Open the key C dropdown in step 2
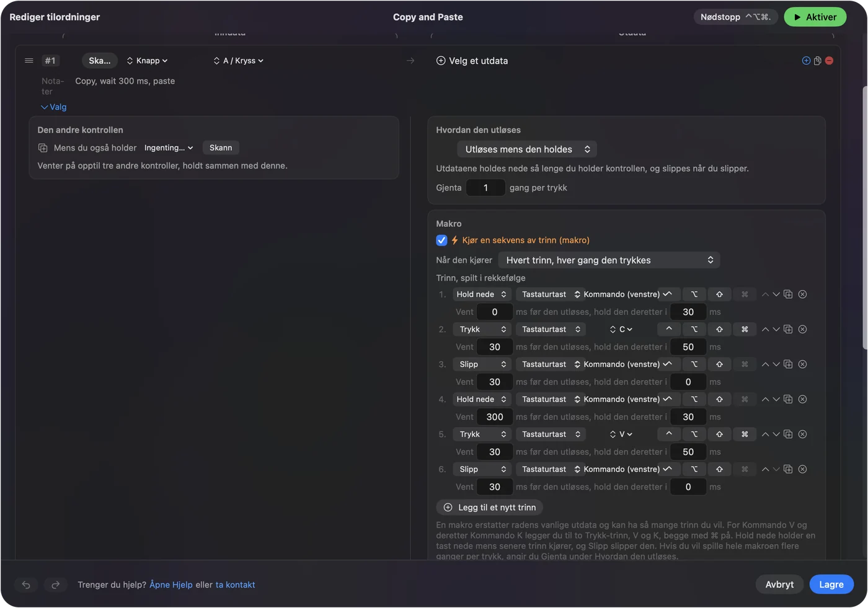The height and width of the screenshot is (608, 868). (x=621, y=330)
